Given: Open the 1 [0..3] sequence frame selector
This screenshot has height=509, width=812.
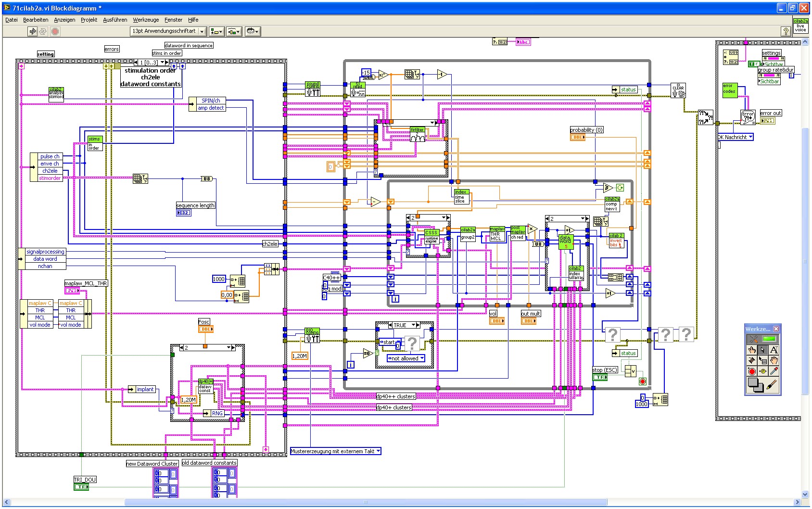Looking at the screenshot, I should pyautogui.click(x=151, y=63).
